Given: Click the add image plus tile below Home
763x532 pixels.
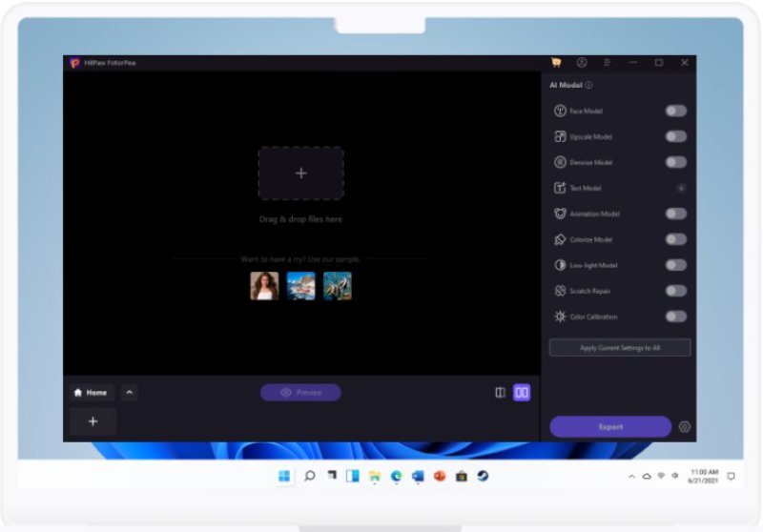Looking at the screenshot, I should coord(93,421).
